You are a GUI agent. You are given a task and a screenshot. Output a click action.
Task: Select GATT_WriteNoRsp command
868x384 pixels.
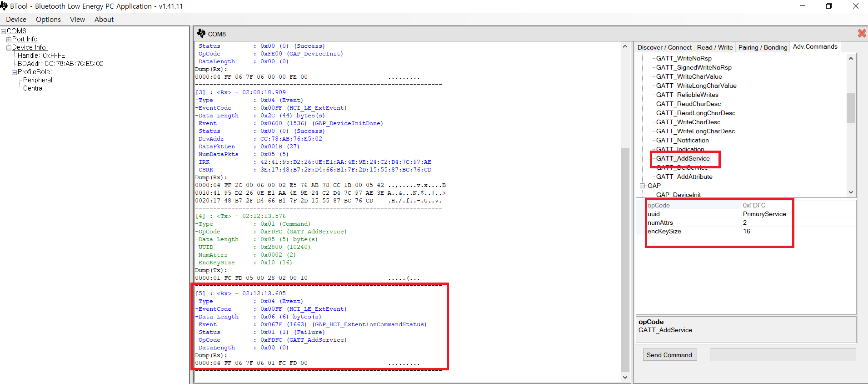click(x=684, y=58)
